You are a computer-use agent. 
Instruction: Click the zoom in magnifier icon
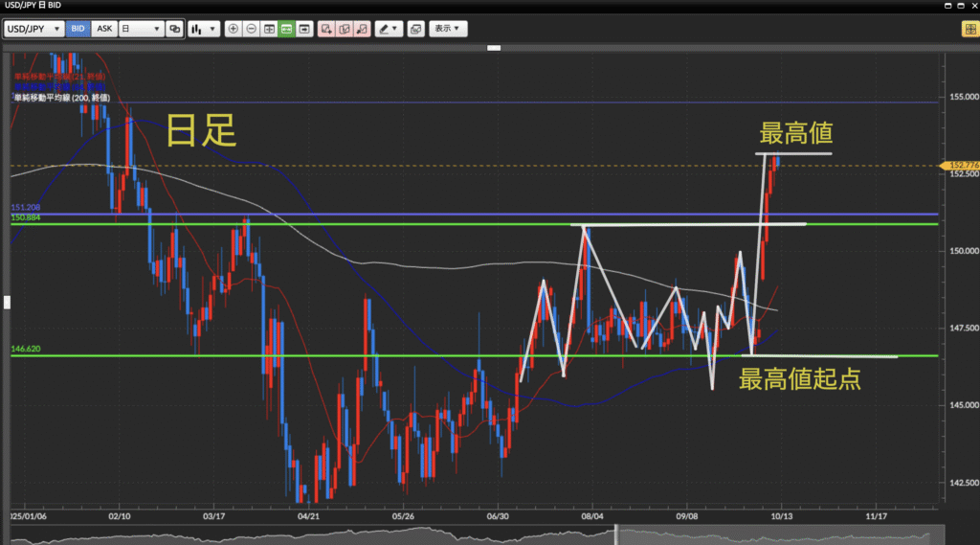click(234, 29)
